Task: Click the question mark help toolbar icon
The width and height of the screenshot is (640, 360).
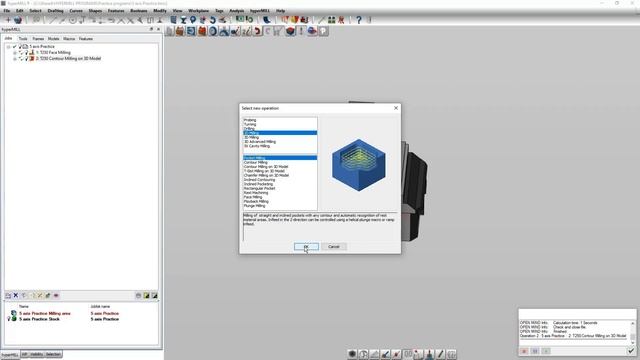Action: (x=359, y=20)
